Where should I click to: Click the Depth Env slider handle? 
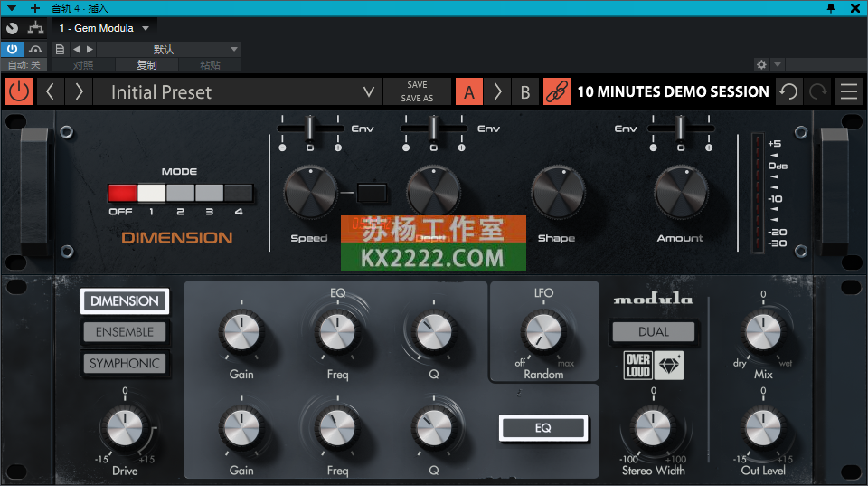tap(433, 128)
